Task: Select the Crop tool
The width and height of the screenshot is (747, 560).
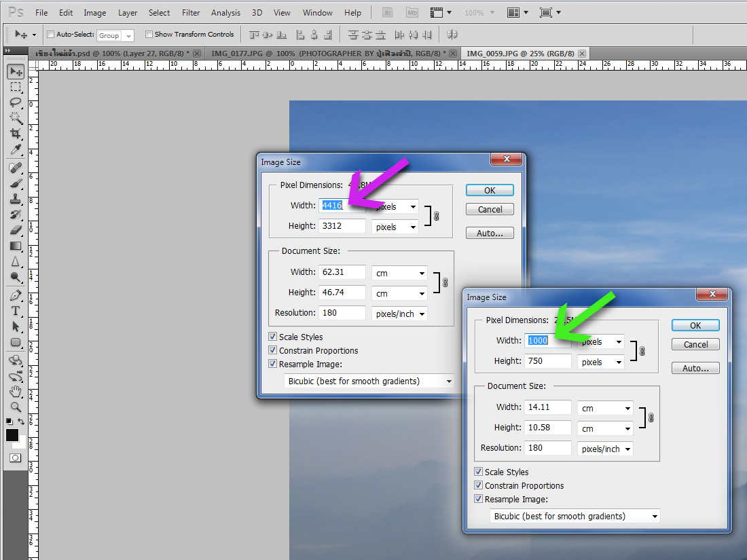Action: pos(15,134)
